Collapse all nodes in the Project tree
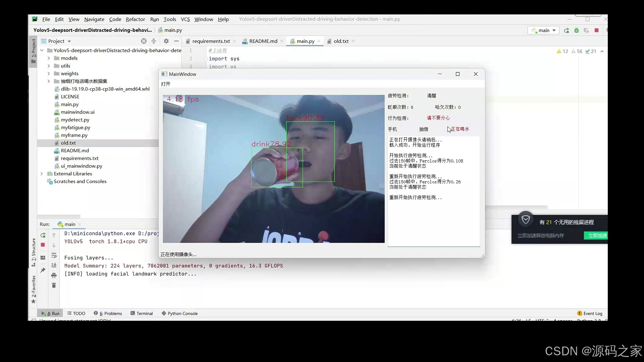 [154, 41]
